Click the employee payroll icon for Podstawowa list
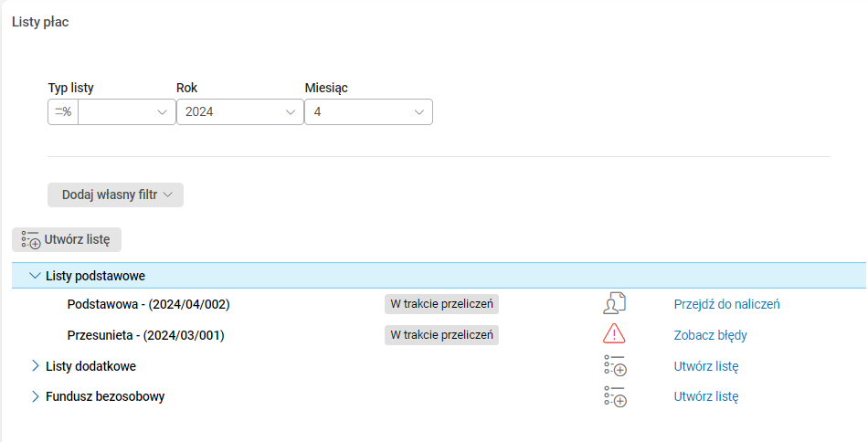Screen dimensions: 868x442 point(614,304)
